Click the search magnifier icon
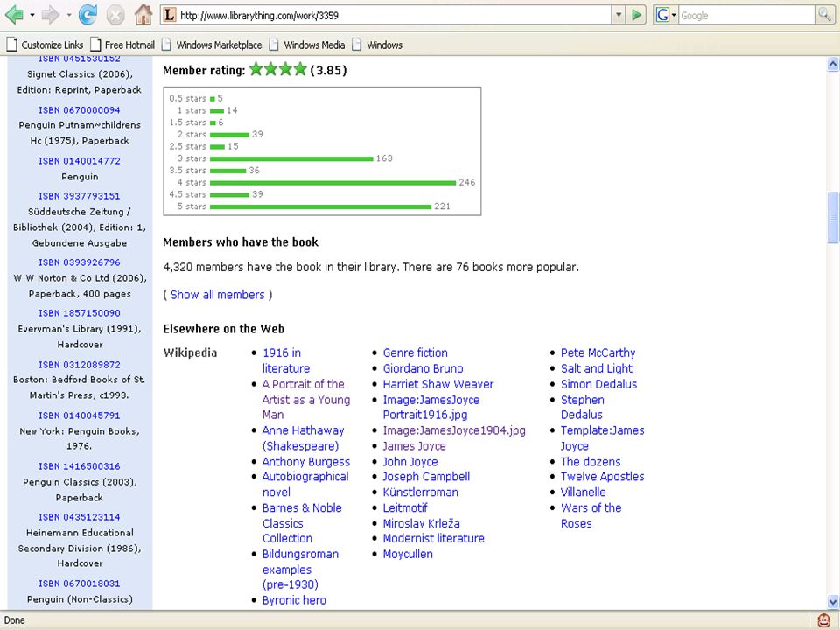840x630 pixels. pyautogui.click(x=824, y=15)
